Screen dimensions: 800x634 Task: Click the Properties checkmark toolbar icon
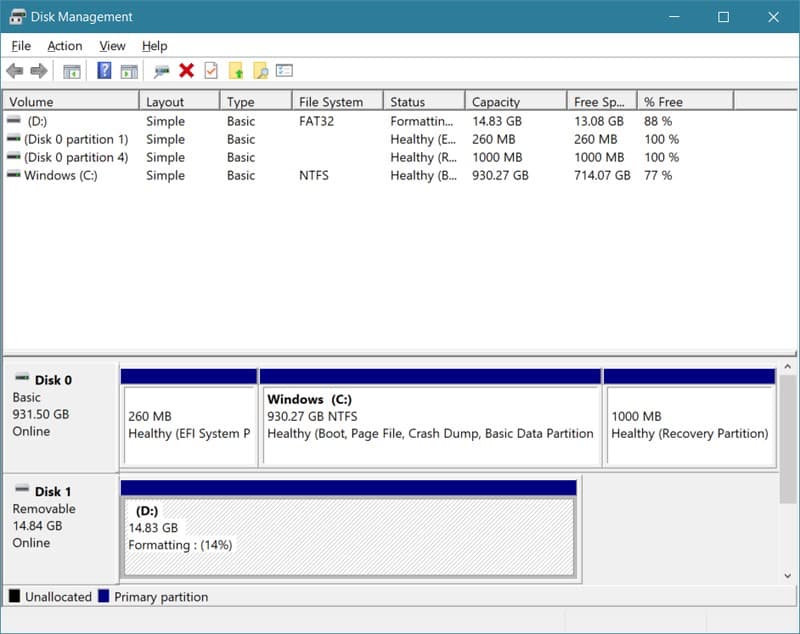211,71
